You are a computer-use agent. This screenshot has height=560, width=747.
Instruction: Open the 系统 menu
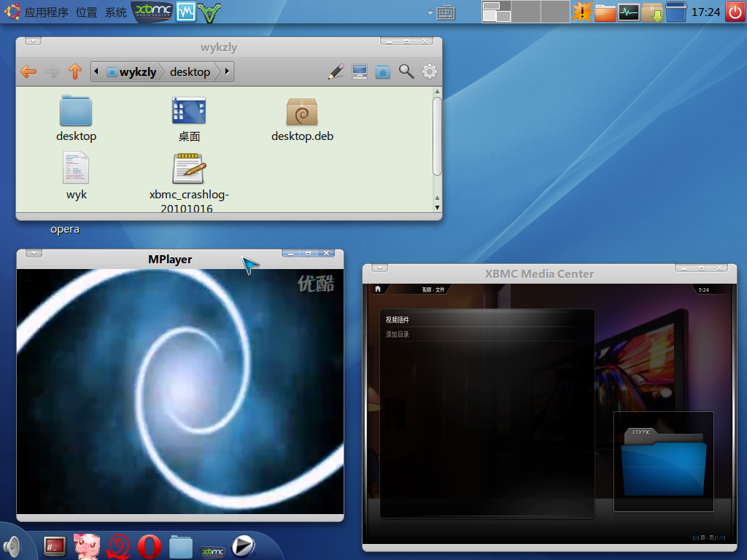tap(116, 12)
